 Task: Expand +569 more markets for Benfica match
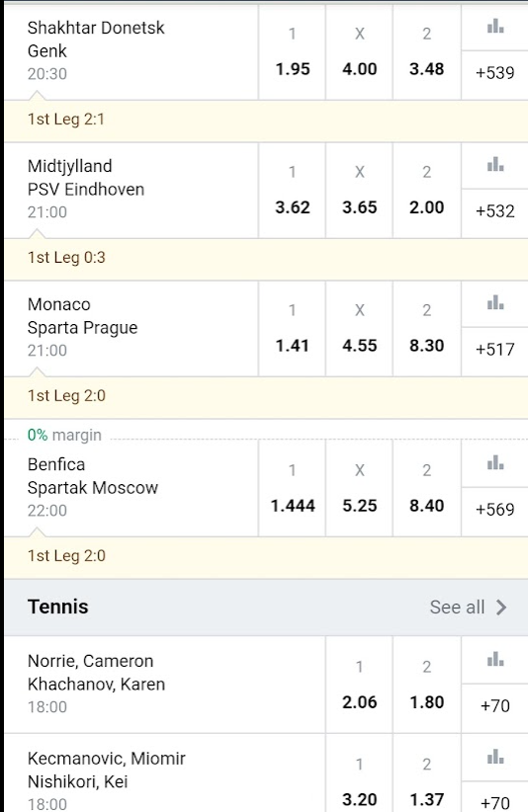(x=494, y=510)
